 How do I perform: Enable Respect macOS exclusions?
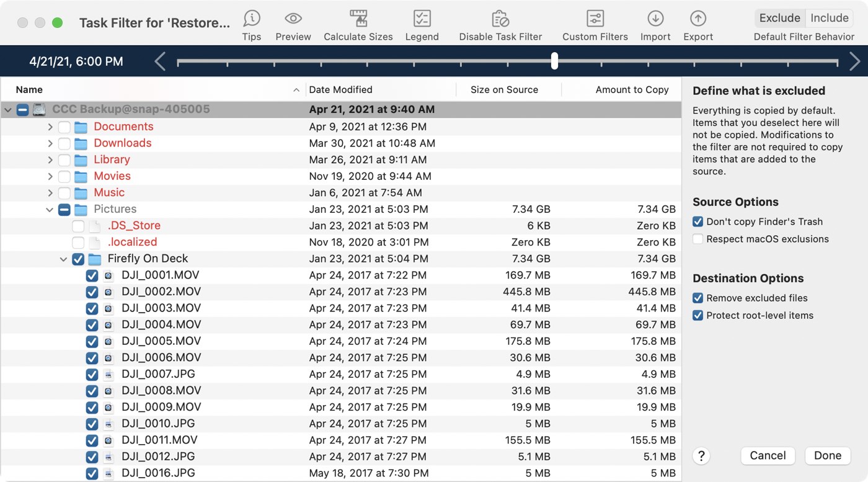[698, 239]
